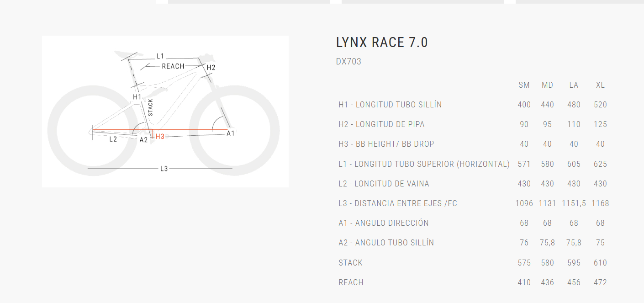Click the DX703 model code

click(x=348, y=62)
